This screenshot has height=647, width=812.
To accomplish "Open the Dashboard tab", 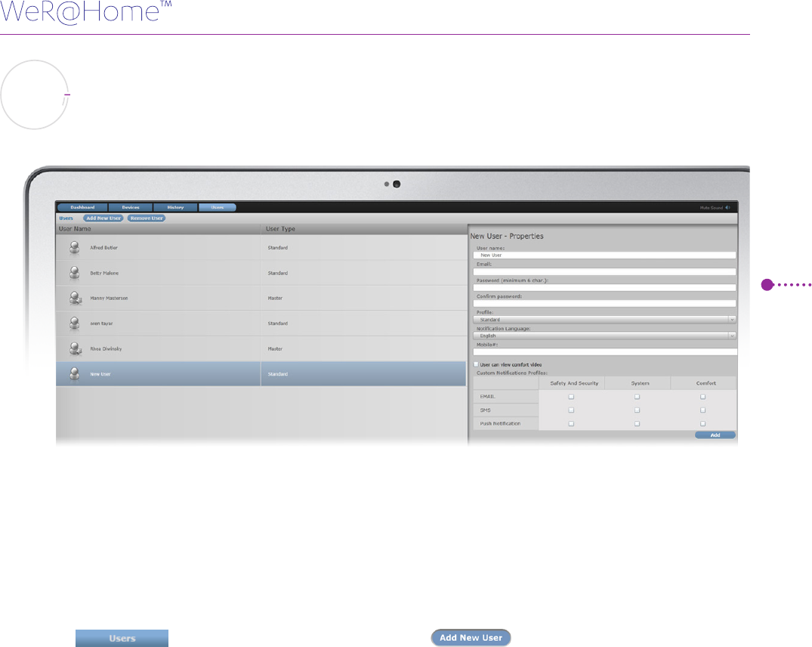I will click(82, 207).
